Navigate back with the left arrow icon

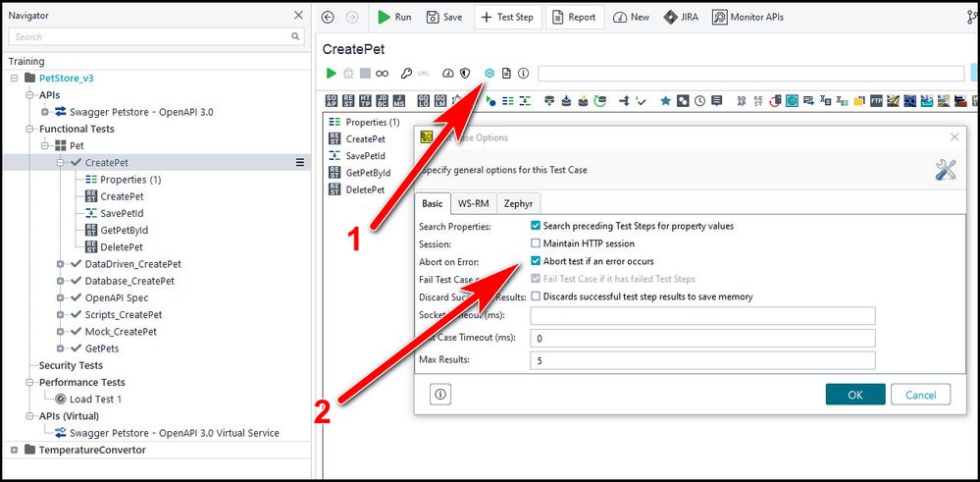328,17
